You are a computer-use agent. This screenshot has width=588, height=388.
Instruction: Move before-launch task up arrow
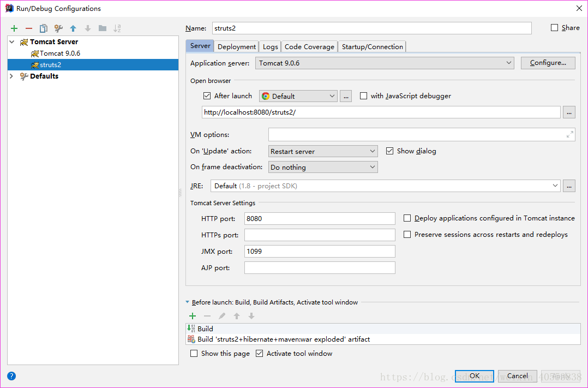point(237,316)
